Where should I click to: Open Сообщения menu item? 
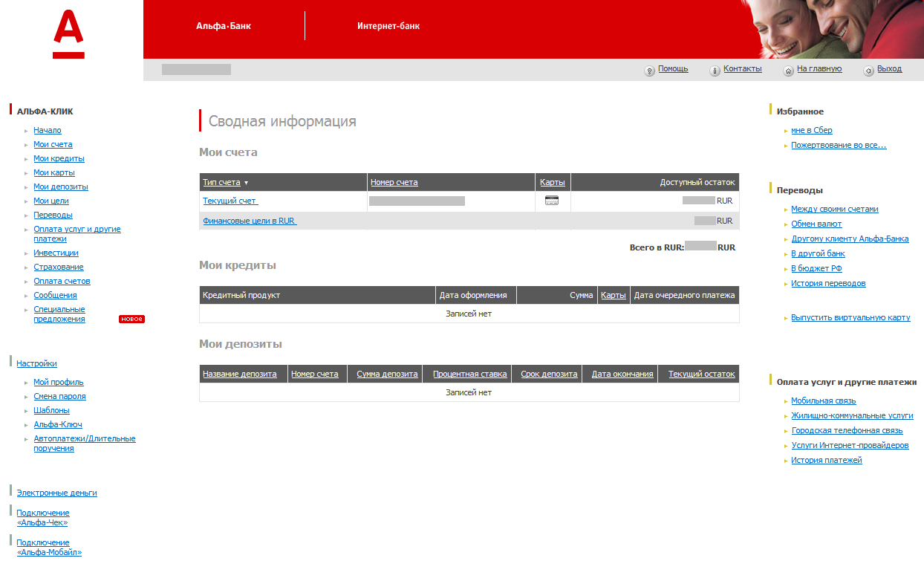(x=55, y=295)
